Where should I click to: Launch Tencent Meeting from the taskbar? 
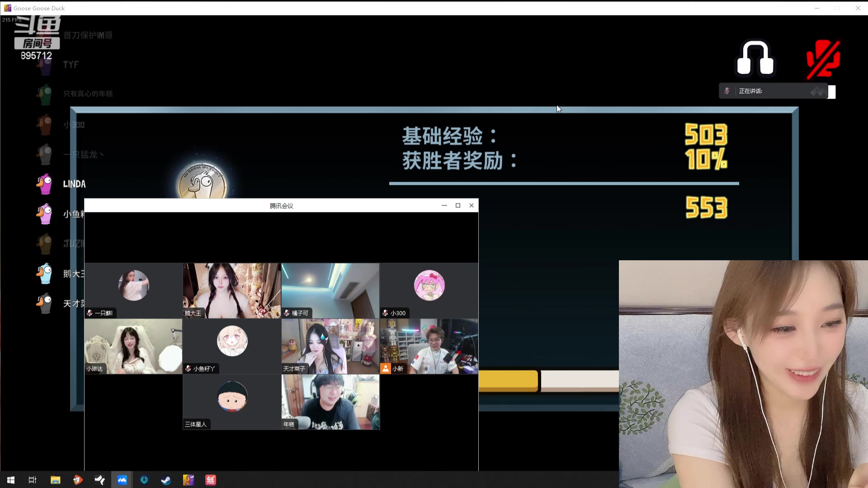(122, 480)
